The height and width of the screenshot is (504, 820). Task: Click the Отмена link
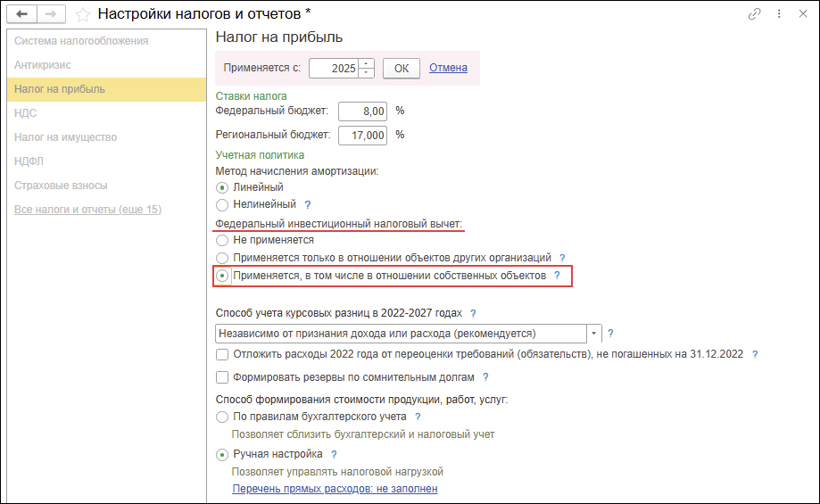tap(448, 68)
